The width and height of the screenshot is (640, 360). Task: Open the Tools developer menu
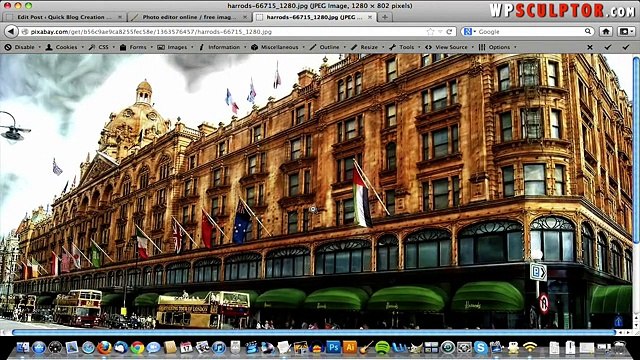(404, 47)
